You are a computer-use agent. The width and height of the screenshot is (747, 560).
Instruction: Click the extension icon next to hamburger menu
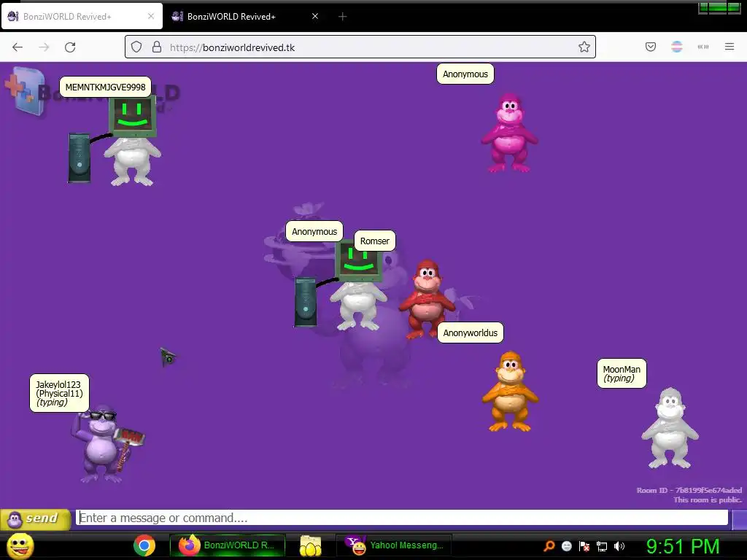703,47
